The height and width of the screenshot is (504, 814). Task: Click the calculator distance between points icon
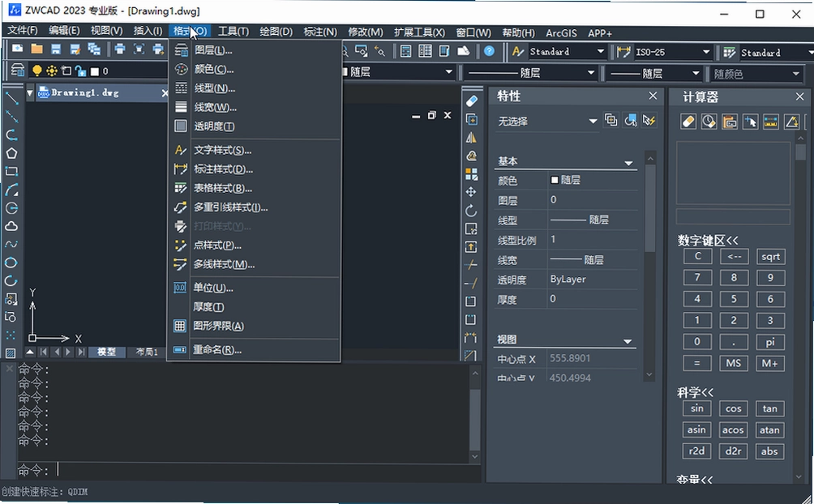click(771, 122)
